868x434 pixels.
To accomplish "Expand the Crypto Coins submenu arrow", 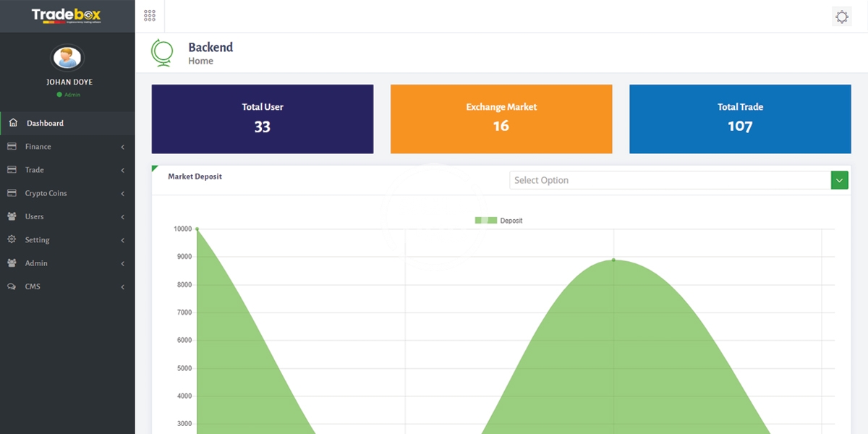I will 123,194.
